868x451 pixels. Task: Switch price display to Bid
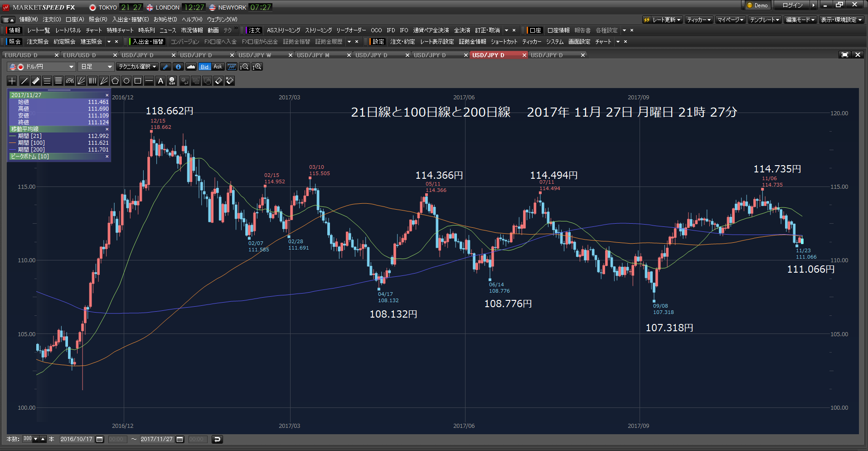pos(204,67)
